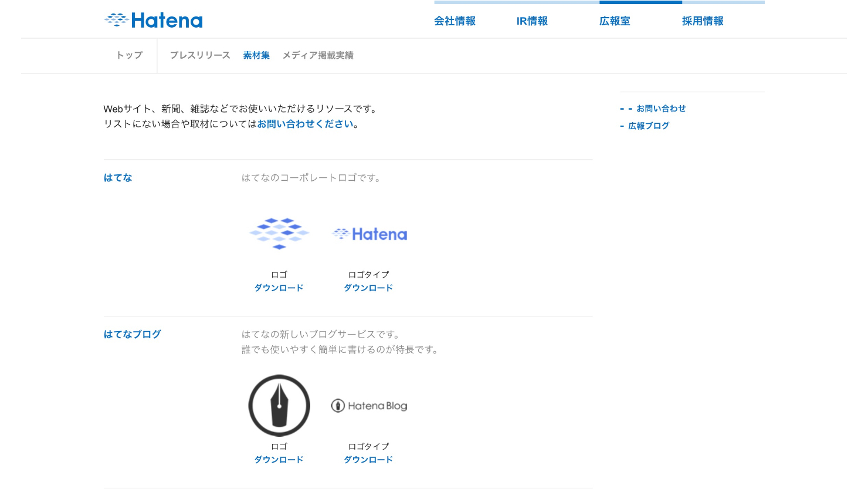Select the 素材集 tab

[x=256, y=55]
